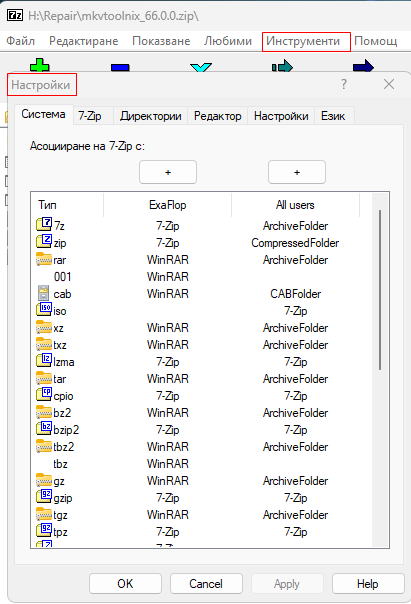411x604 pixels.
Task: Click the dark blue Move arrow icon
Action: (363, 66)
